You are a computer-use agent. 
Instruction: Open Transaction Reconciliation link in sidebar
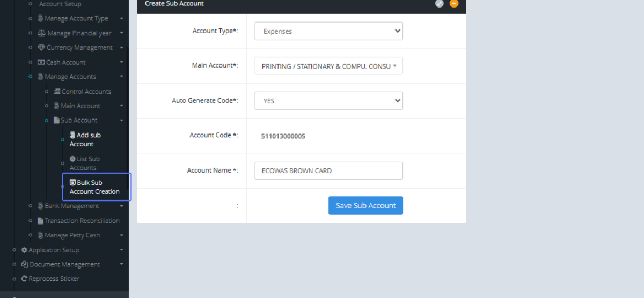click(x=82, y=221)
